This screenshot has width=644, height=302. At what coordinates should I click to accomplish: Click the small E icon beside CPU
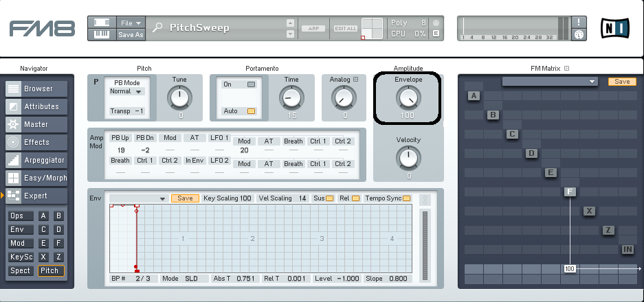click(436, 34)
